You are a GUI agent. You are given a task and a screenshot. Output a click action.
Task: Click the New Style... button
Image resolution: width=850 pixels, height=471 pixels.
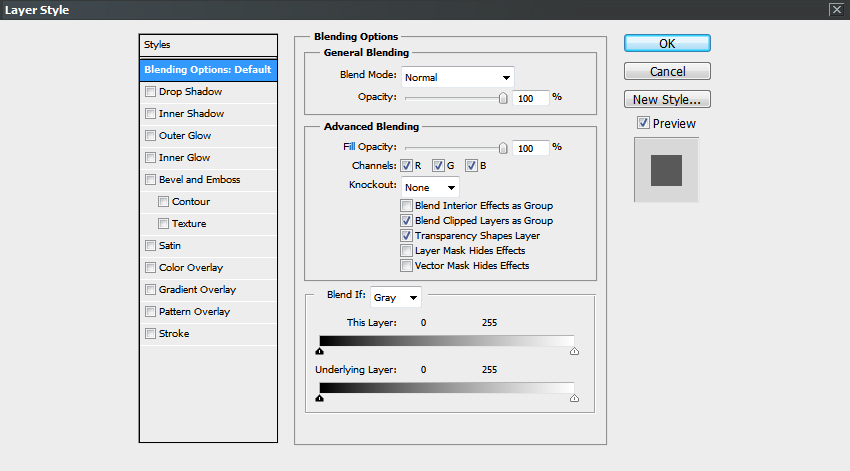point(667,100)
